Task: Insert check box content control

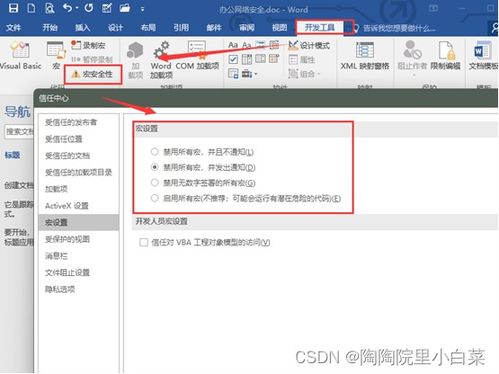Action: click(x=233, y=59)
